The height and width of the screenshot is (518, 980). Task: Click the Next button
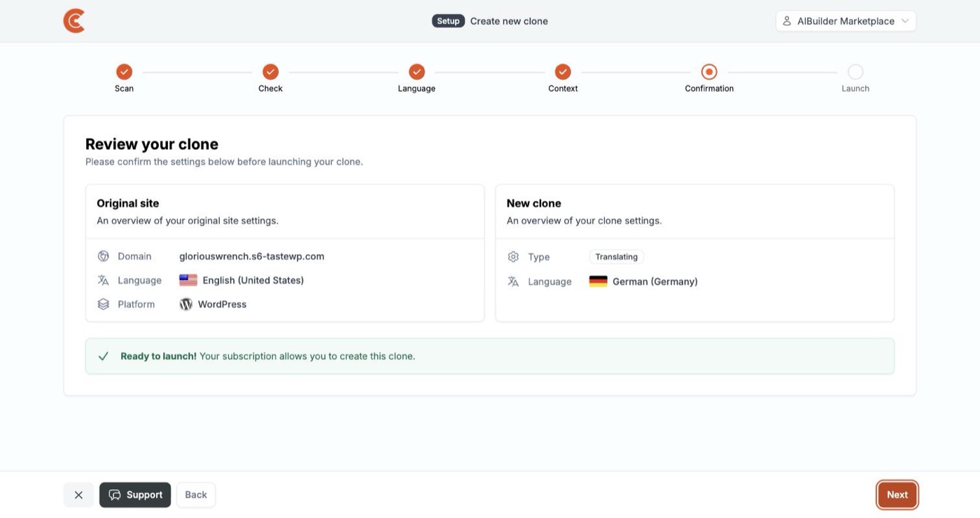coord(897,495)
